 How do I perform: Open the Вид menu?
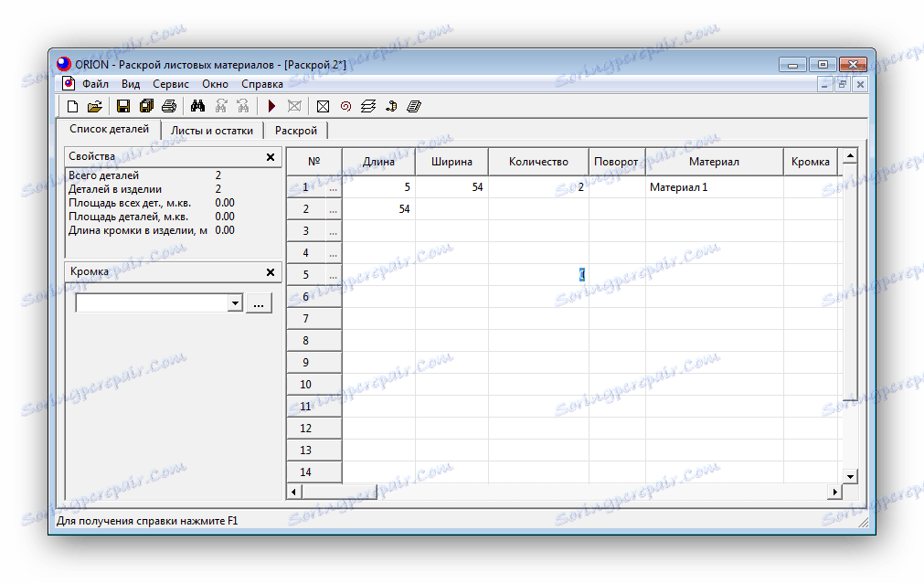[x=131, y=84]
